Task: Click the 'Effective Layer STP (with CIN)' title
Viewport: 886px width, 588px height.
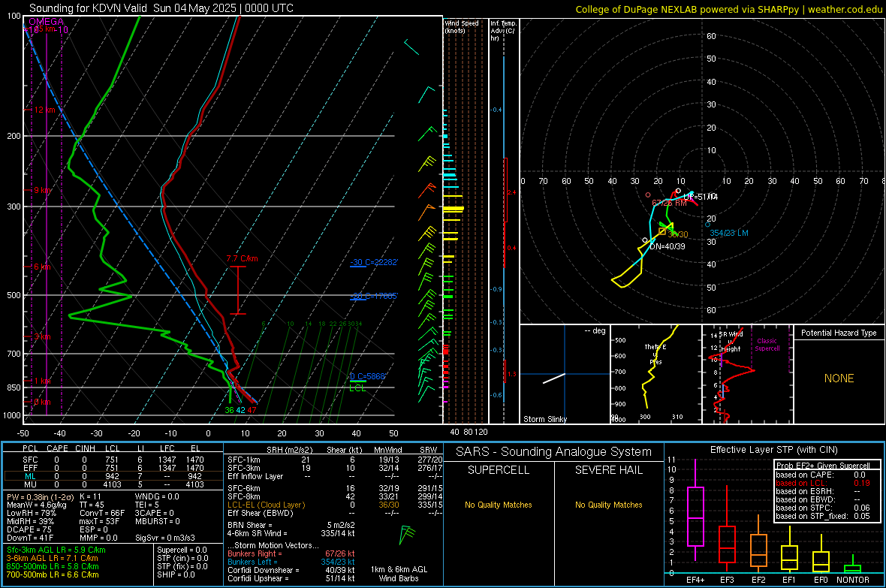Action: (x=773, y=450)
